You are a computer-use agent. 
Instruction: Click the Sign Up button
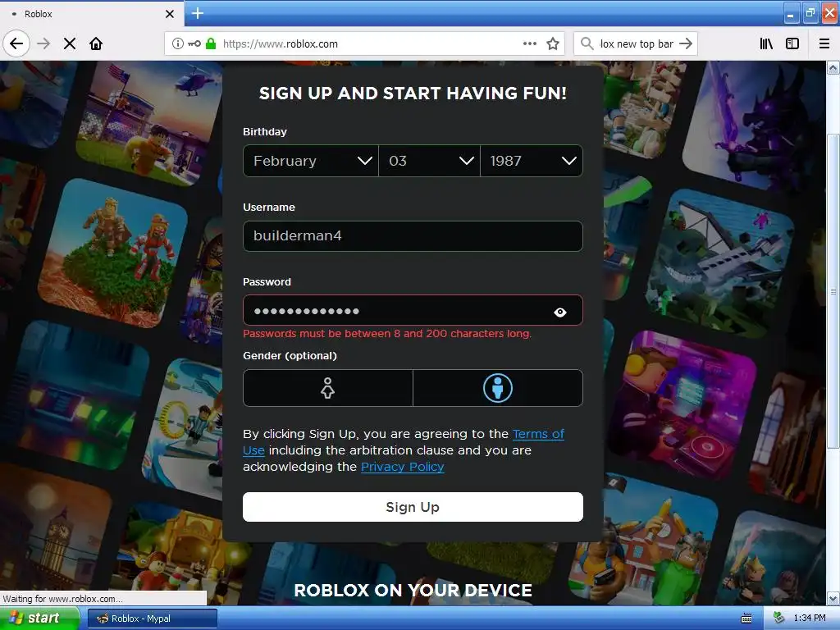pos(413,507)
